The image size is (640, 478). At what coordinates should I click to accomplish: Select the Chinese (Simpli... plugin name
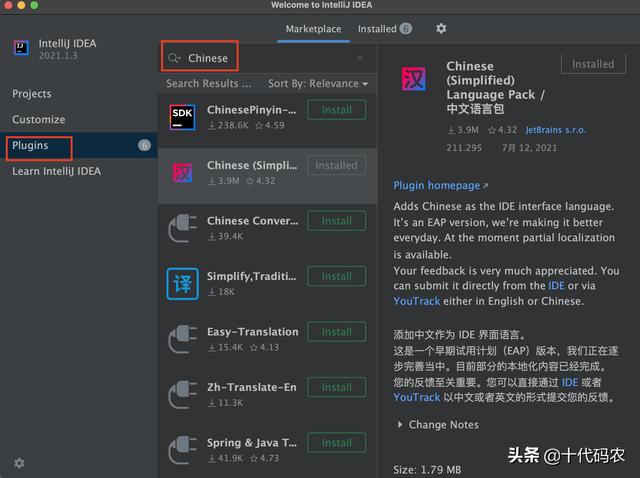pyautogui.click(x=252, y=165)
